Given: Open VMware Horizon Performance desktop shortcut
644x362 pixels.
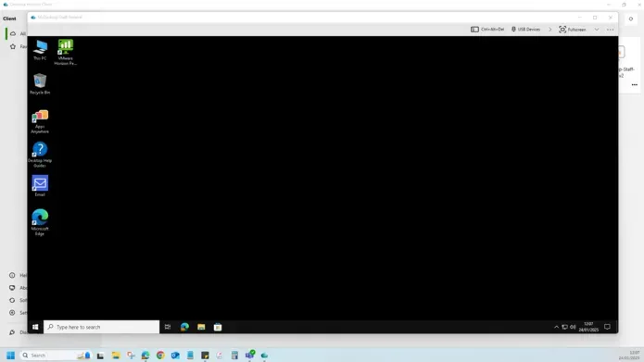Looking at the screenshot, I should [65, 52].
